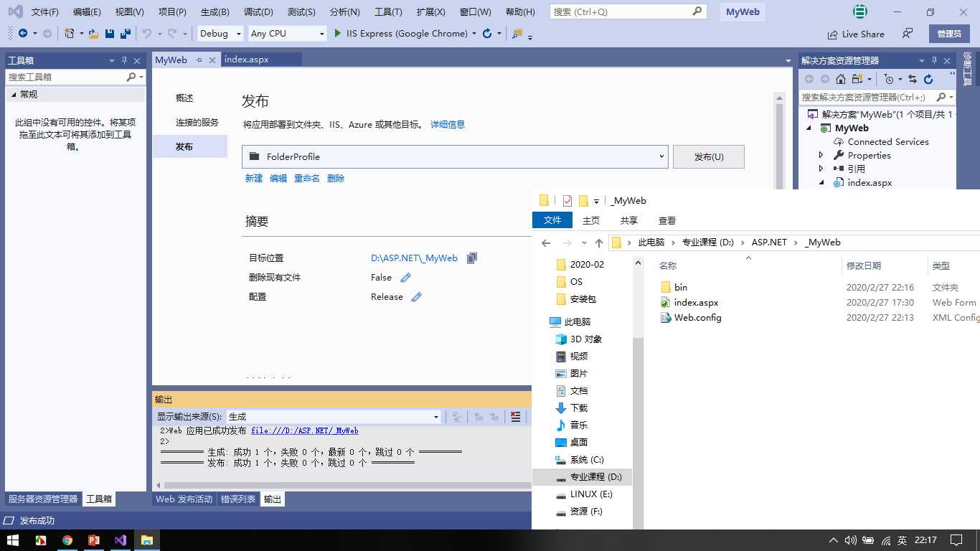Collapse the MyWeb project node

point(809,128)
